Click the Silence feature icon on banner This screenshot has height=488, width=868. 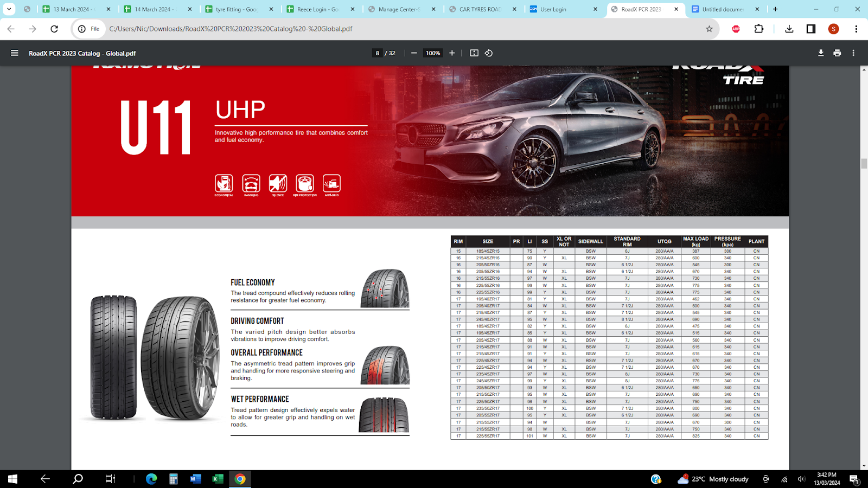pyautogui.click(x=278, y=185)
